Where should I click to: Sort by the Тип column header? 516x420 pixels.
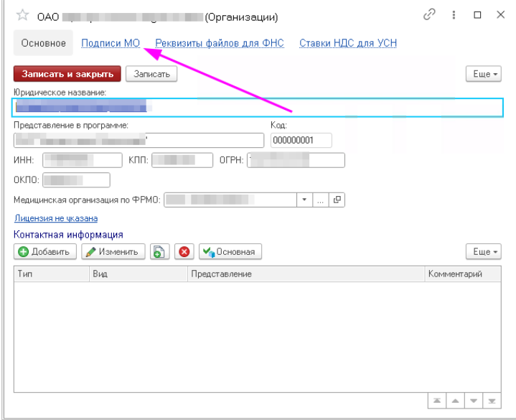[x=52, y=274]
